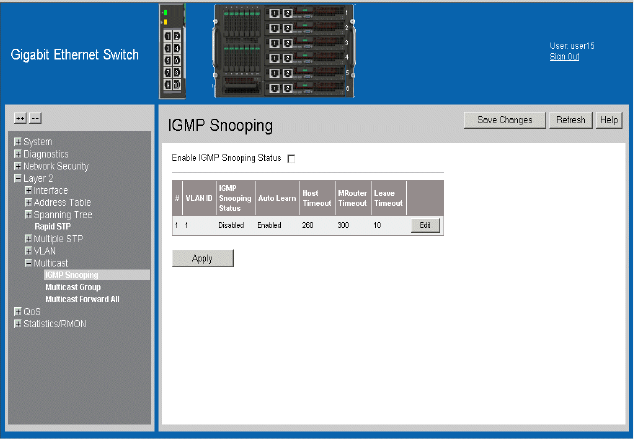Image resolution: width=634 pixels, height=439 pixels.
Task: Click the collapse-all tree button
Action: point(34,118)
